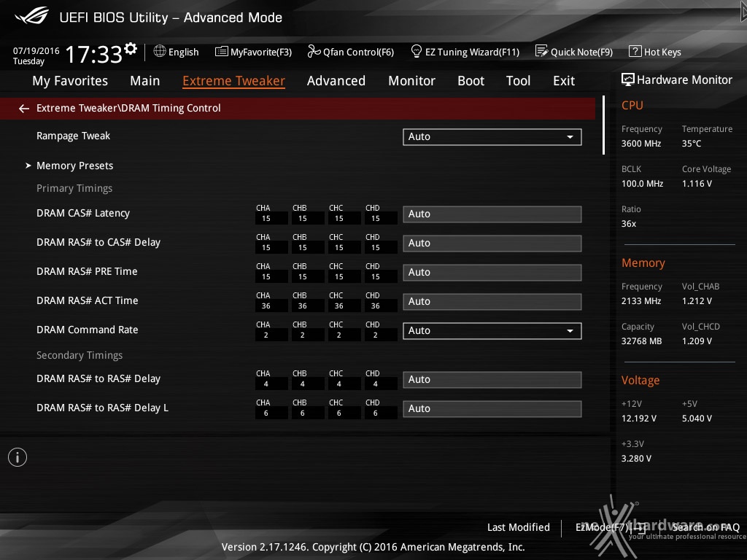Click the +3.3V value 3.280 V

click(636, 458)
